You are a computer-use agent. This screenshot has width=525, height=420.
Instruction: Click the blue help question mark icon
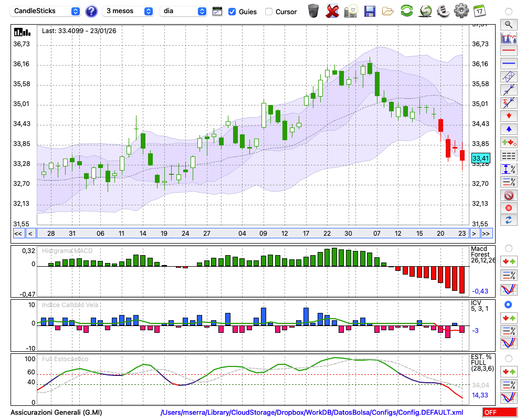pos(91,11)
